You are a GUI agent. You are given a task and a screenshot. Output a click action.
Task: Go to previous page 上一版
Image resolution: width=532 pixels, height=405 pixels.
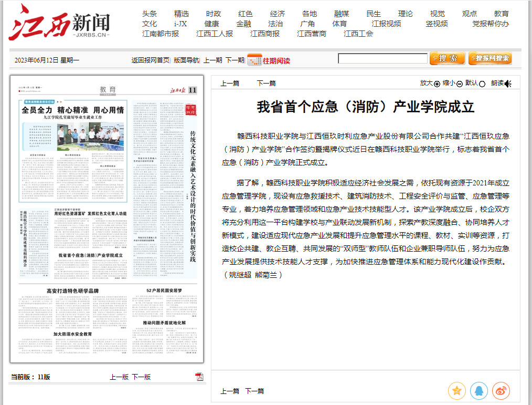(119, 377)
